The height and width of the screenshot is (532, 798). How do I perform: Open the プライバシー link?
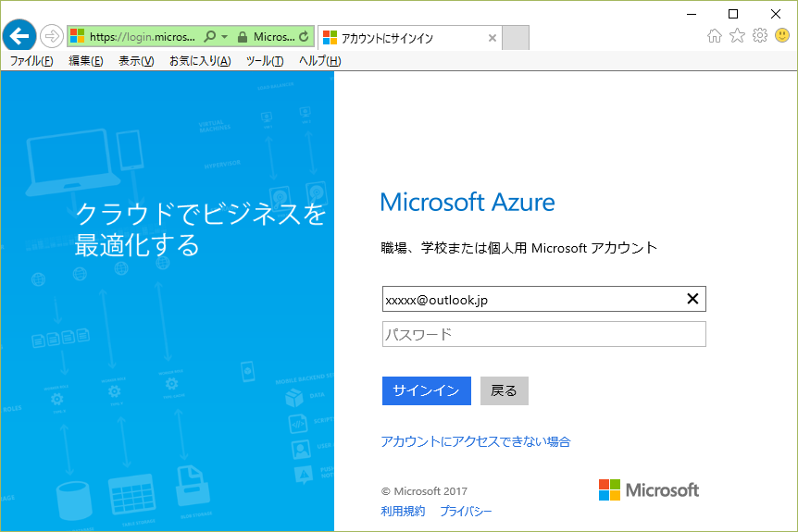point(466,511)
